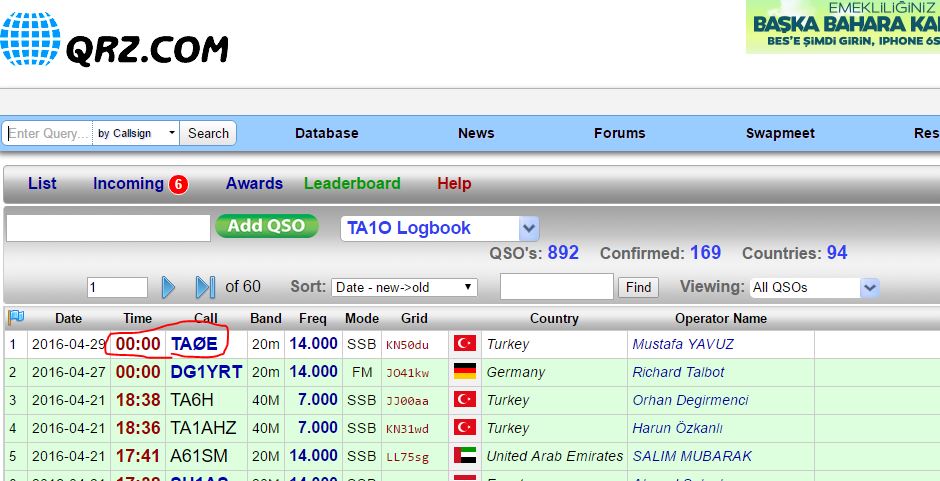Switch to the List tab

coord(42,184)
